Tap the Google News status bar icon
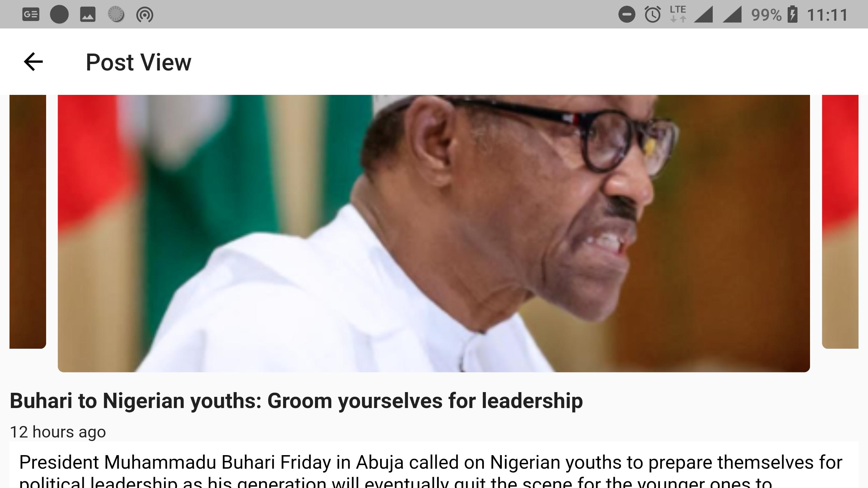868x488 pixels. click(31, 15)
